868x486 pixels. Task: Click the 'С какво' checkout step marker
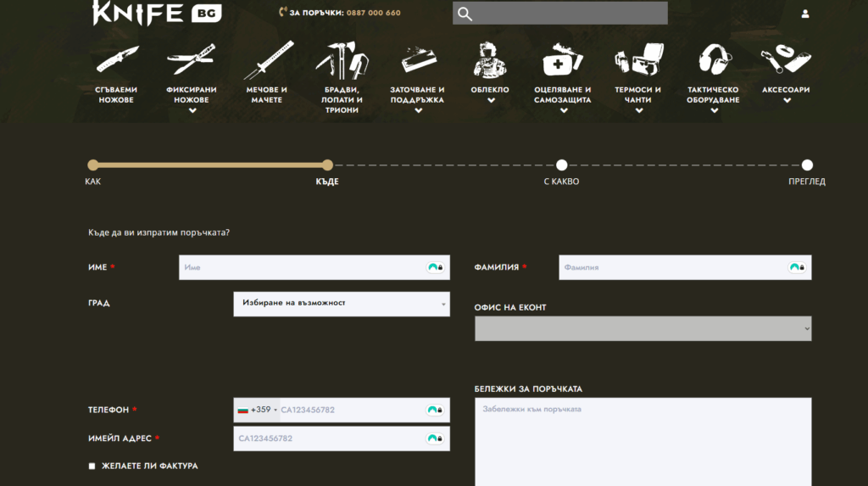(561, 165)
